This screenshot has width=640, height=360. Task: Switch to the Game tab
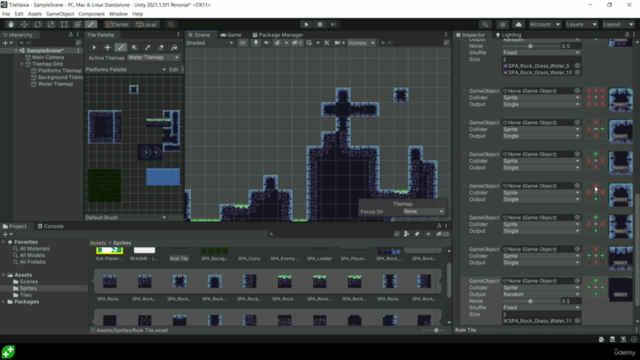231,35
